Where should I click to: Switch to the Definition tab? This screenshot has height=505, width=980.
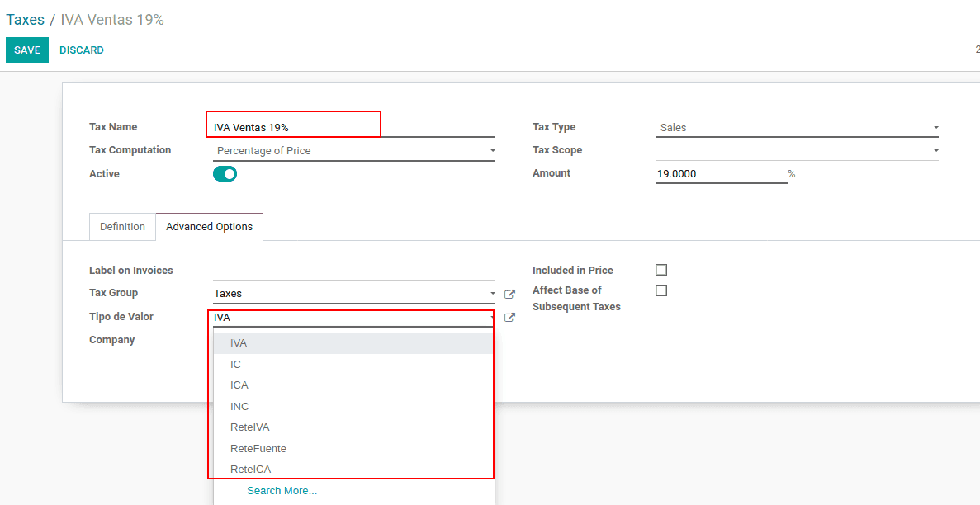click(x=122, y=227)
